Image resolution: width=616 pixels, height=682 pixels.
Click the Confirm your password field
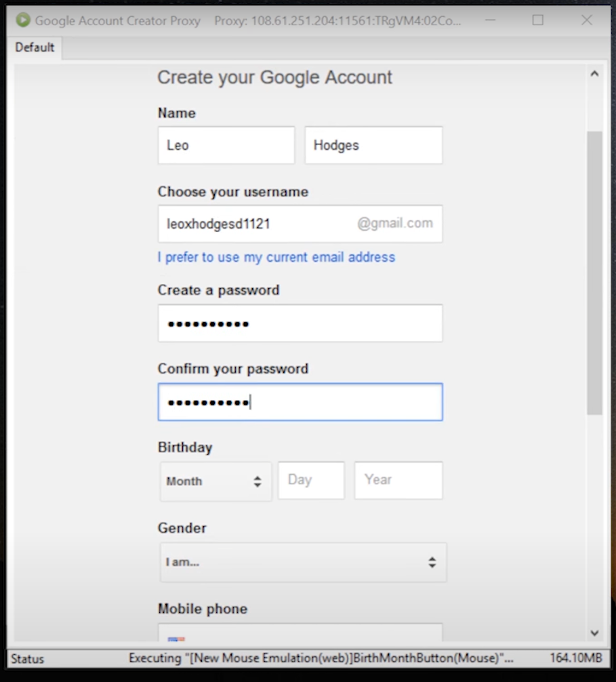(x=300, y=402)
